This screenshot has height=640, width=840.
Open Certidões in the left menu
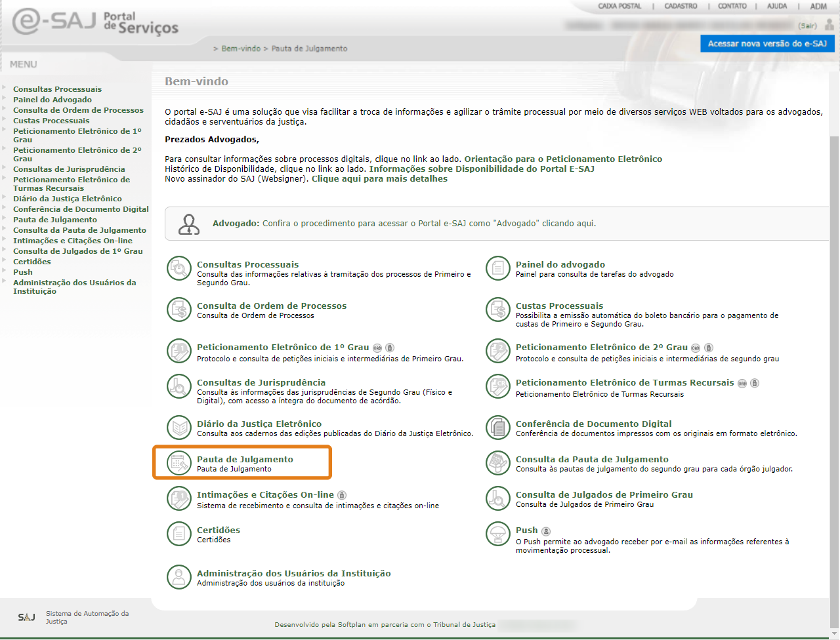tap(32, 262)
